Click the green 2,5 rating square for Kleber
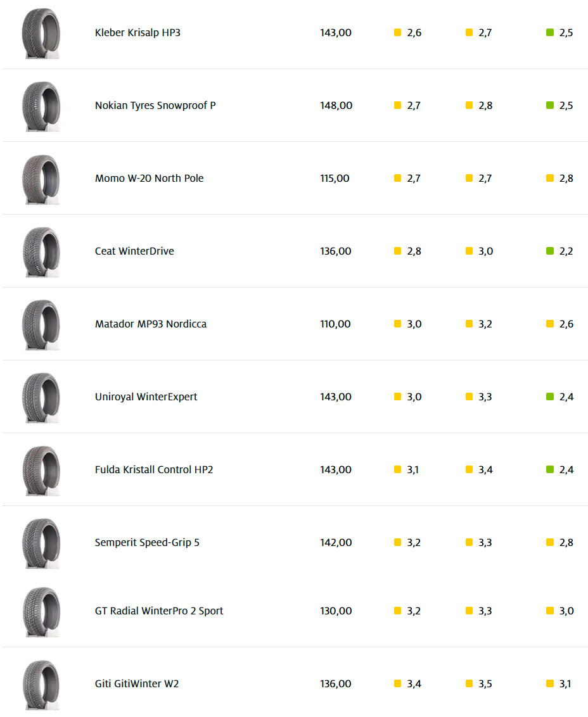 [x=550, y=33]
